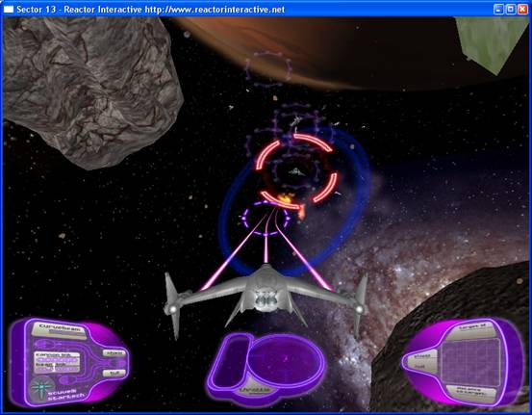Click the target grid display in right HUD
Image resolution: width=532 pixels, height=415 pixels.
470,361
